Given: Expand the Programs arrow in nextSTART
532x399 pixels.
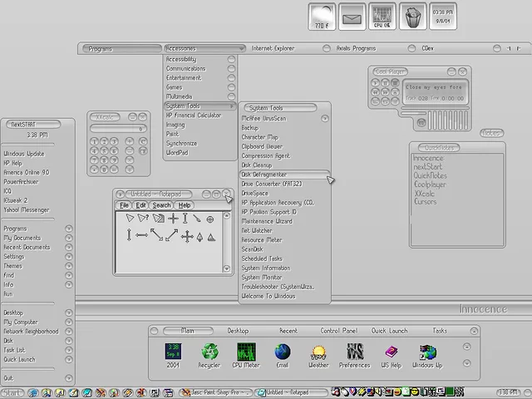Looking at the screenshot, I should pos(68,229).
